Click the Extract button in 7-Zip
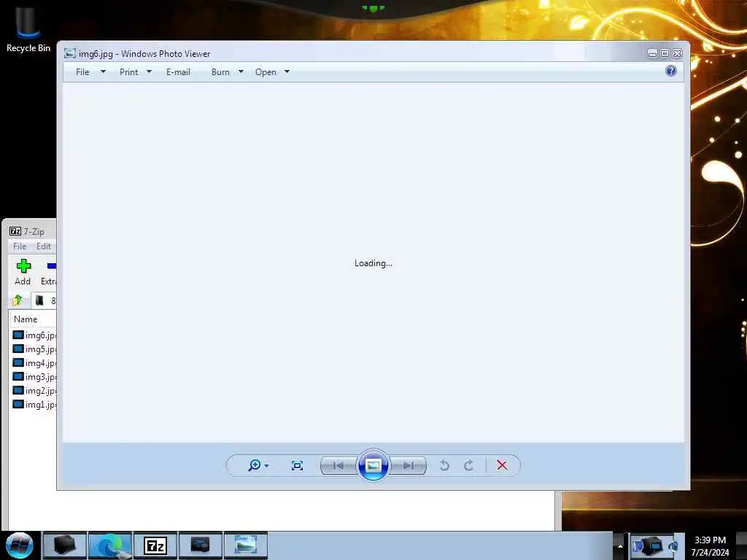This screenshot has width=747, height=560. click(x=48, y=272)
